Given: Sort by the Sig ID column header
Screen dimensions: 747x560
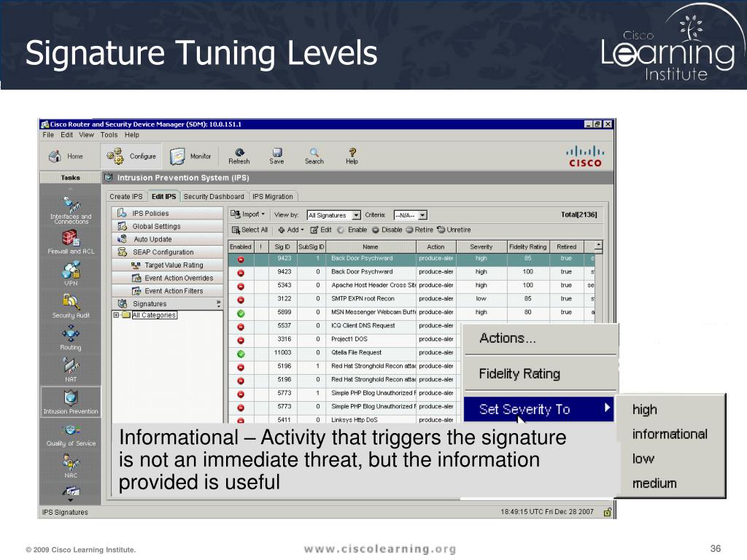Looking at the screenshot, I should 282,246.
